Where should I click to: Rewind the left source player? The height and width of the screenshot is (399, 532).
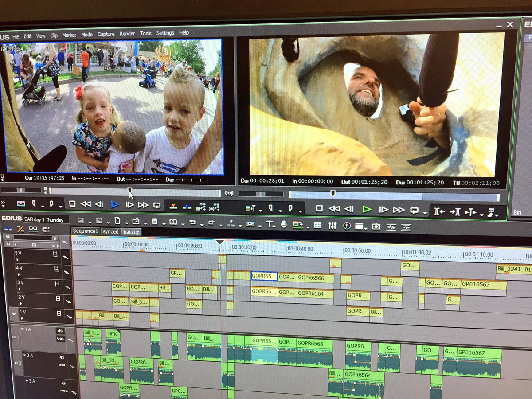click(86, 204)
